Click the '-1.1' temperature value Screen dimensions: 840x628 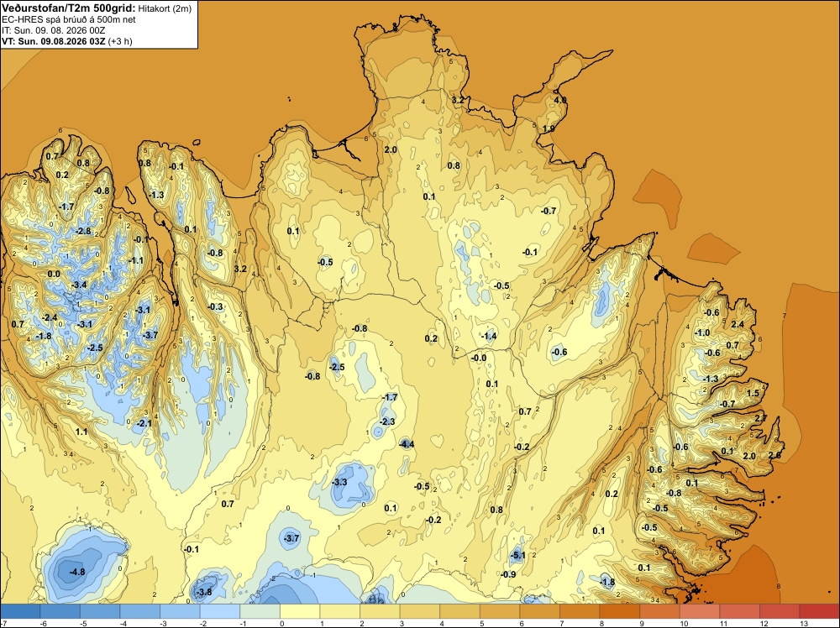pyautogui.click(x=137, y=261)
